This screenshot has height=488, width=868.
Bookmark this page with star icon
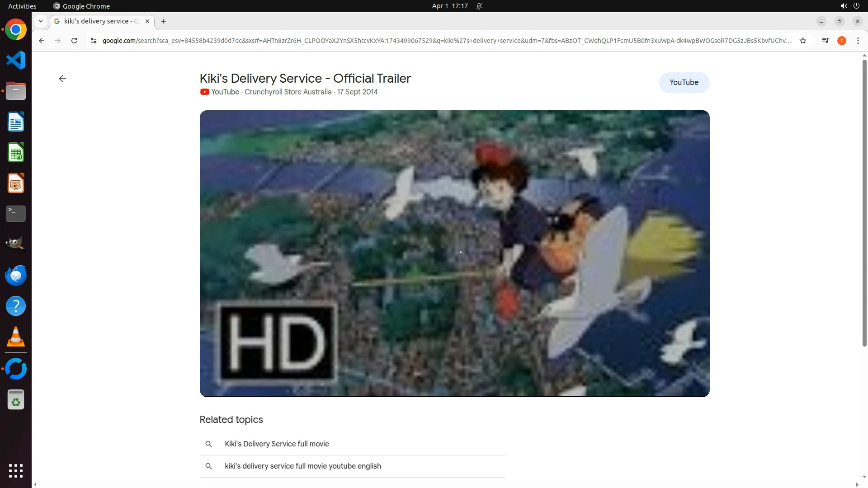coord(803,41)
